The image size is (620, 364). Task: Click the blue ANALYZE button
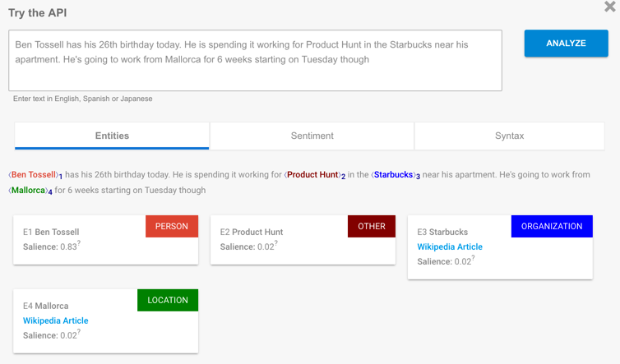(567, 44)
